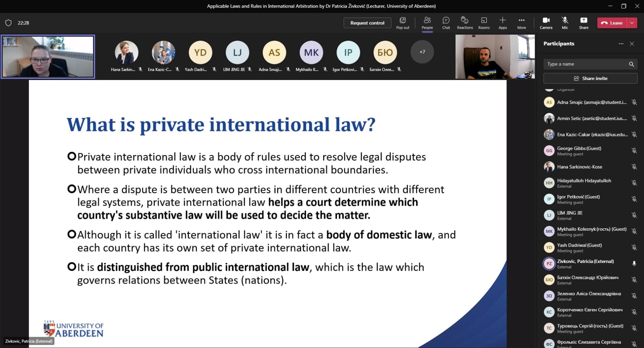Image resolution: width=644 pixels, height=348 pixels.
Task: Expand the Leave options dropdown arrow
Action: click(x=632, y=23)
